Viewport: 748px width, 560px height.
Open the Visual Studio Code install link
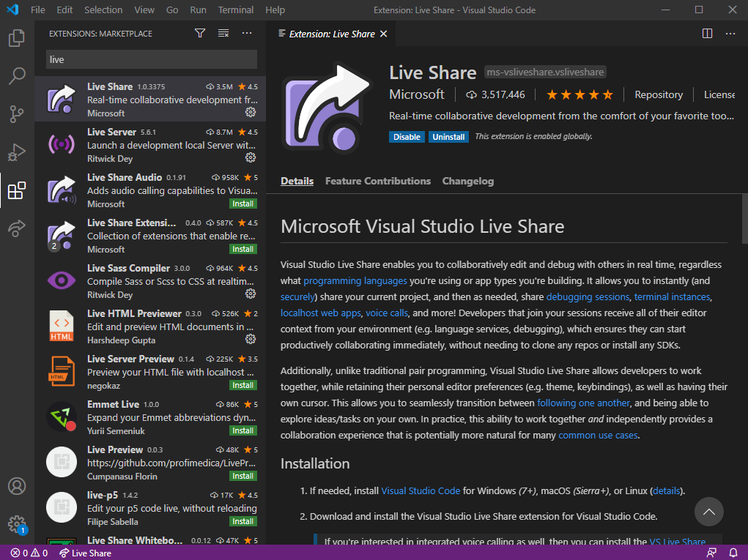[421, 491]
